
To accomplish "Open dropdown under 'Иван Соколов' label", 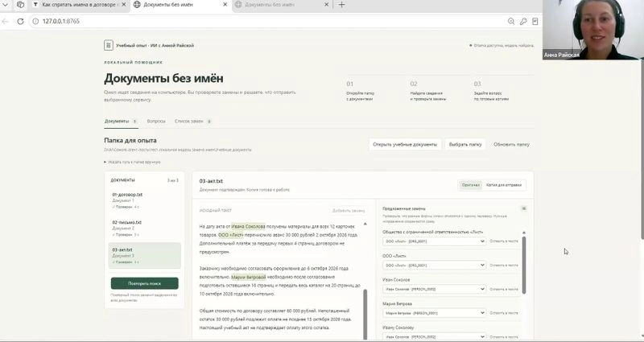I will (435, 289).
